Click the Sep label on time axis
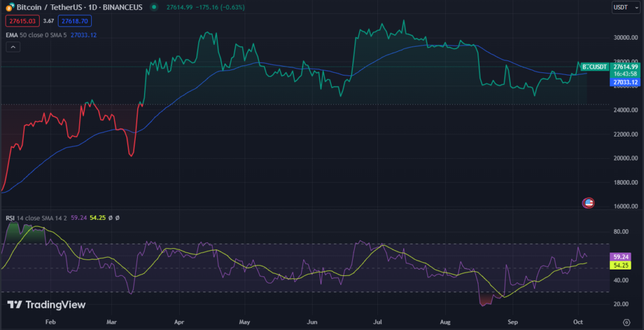 coord(512,321)
